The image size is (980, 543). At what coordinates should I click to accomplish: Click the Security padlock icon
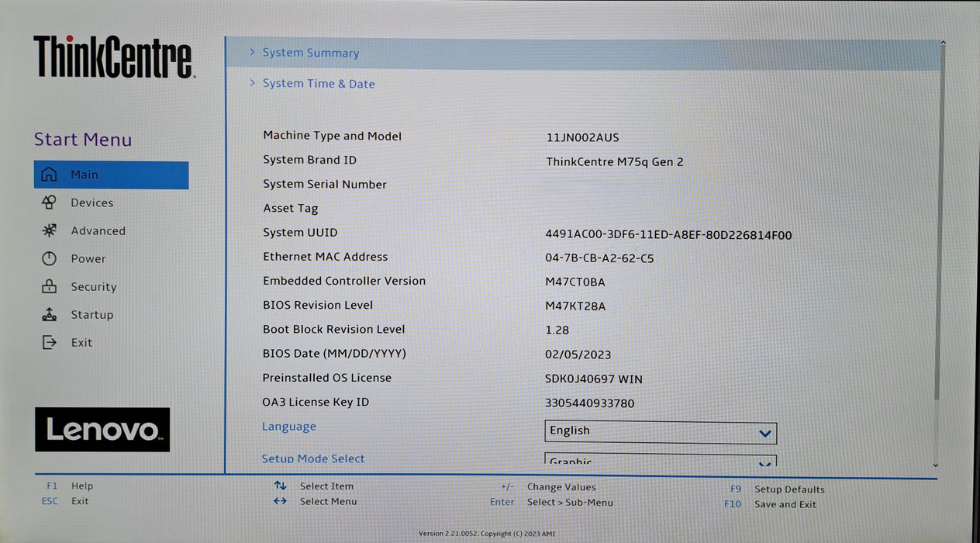pyautogui.click(x=49, y=286)
